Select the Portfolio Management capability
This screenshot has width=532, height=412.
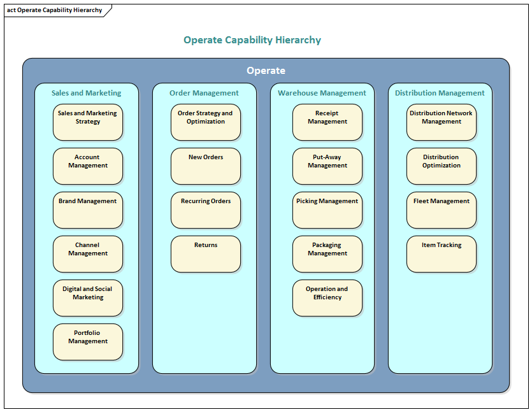(x=88, y=342)
